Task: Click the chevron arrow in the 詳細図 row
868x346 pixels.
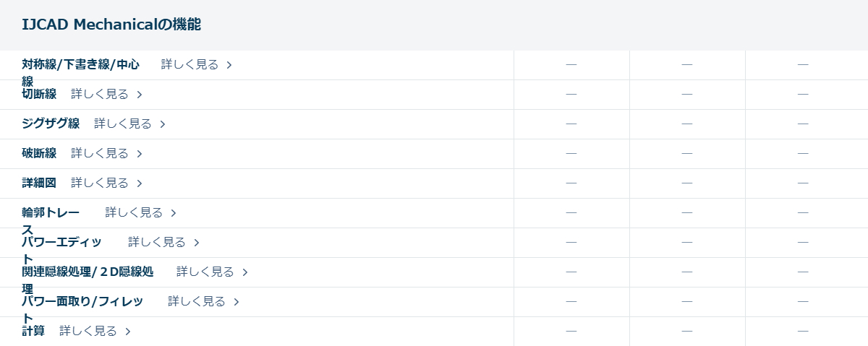Action: [140, 183]
